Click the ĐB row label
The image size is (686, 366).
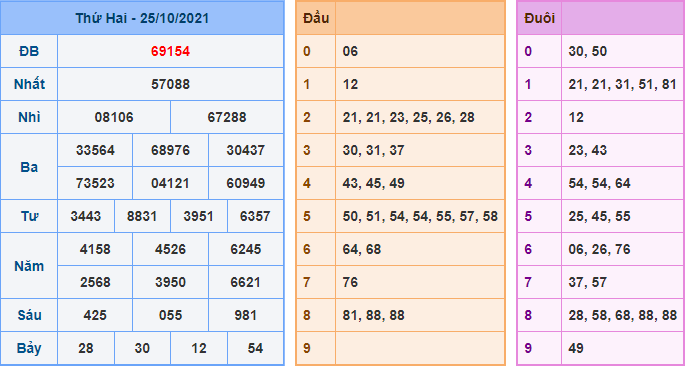pos(29,52)
